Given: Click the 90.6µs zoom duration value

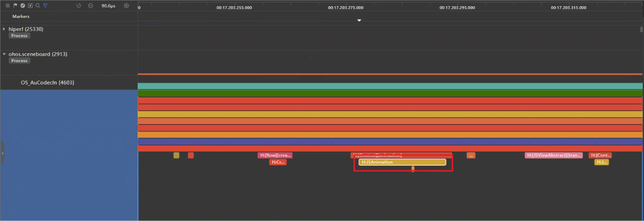Looking at the screenshot, I should coord(108,6).
